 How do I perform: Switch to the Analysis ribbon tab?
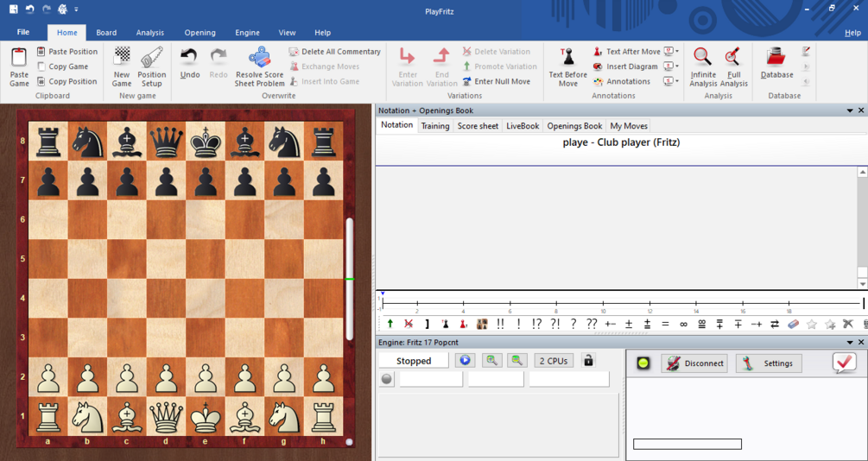150,33
